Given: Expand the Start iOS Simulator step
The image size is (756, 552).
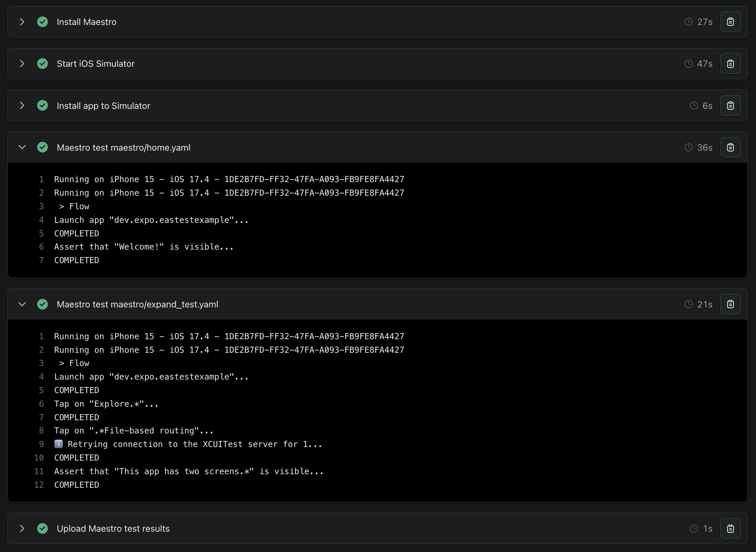Looking at the screenshot, I should tap(22, 64).
